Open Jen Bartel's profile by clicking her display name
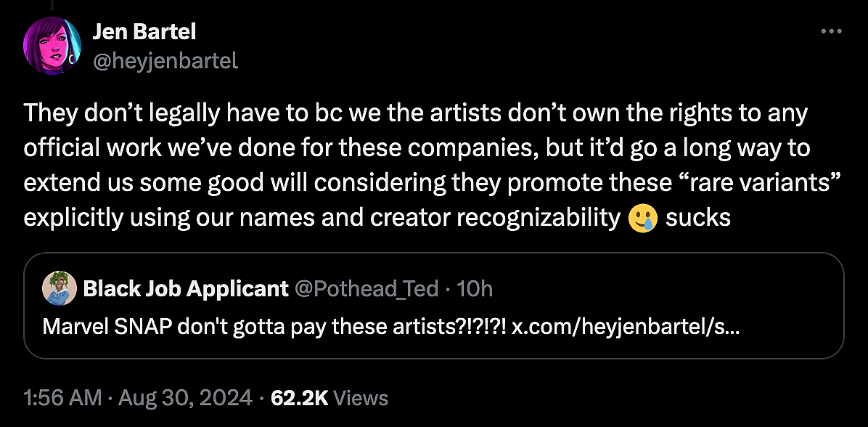This screenshot has width=868, height=427. click(x=144, y=31)
